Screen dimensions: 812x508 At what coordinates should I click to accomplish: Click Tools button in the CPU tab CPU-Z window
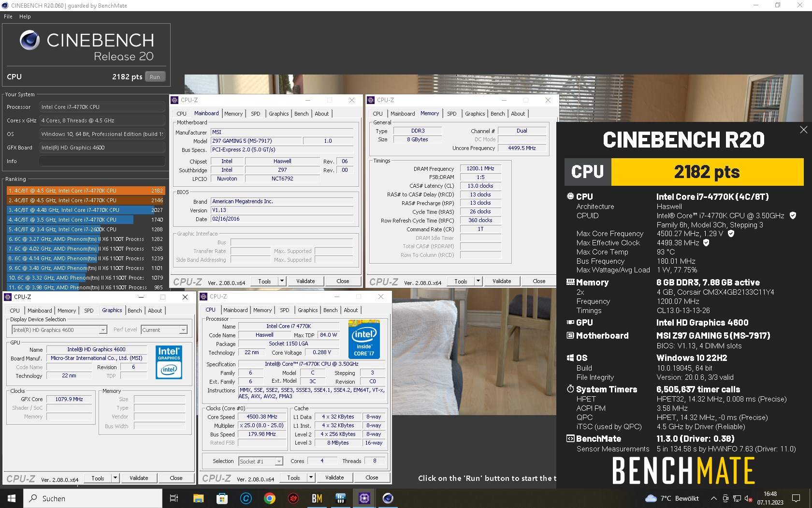[x=293, y=478]
